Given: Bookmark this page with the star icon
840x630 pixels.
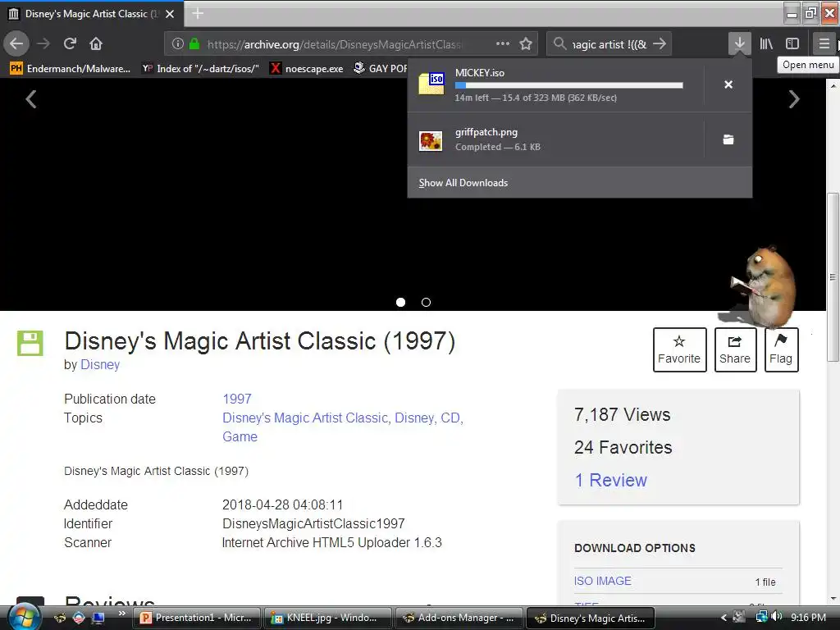Looking at the screenshot, I should 526,44.
